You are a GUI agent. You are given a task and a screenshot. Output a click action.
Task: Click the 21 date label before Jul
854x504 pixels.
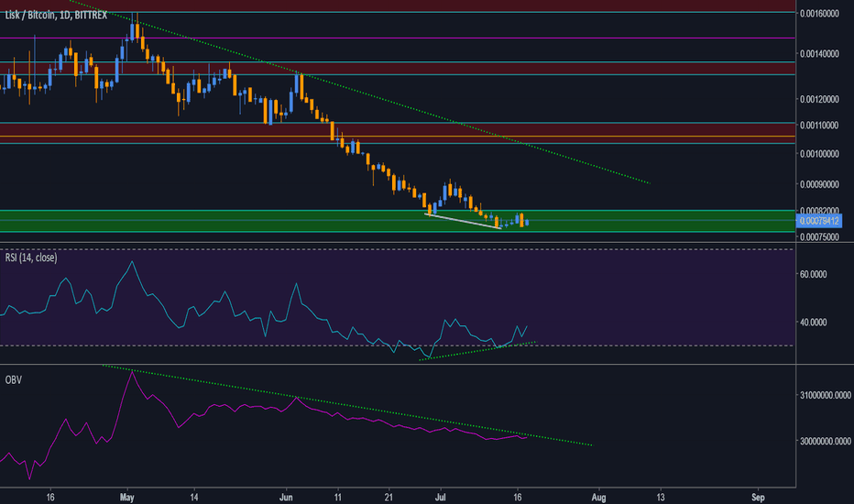[389, 498]
